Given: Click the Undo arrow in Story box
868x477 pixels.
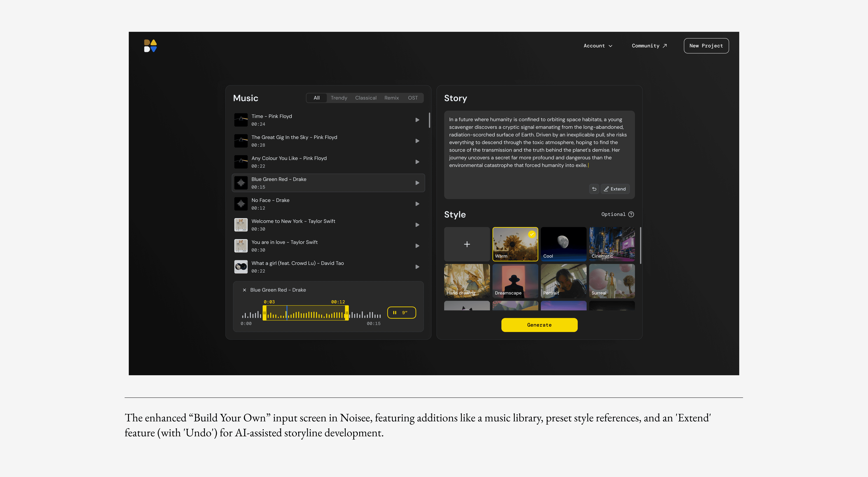Looking at the screenshot, I should pyautogui.click(x=594, y=189).
